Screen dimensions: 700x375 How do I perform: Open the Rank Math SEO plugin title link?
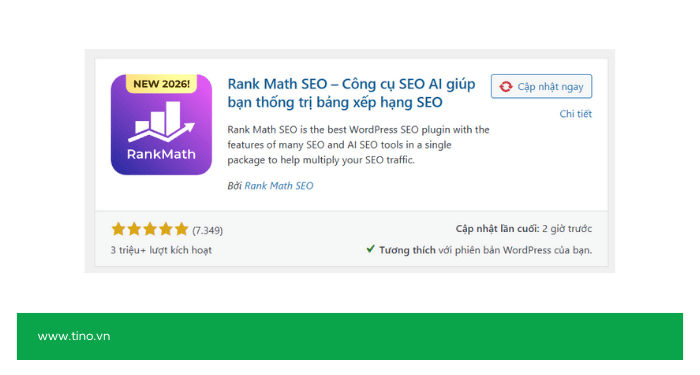point(351,93)
